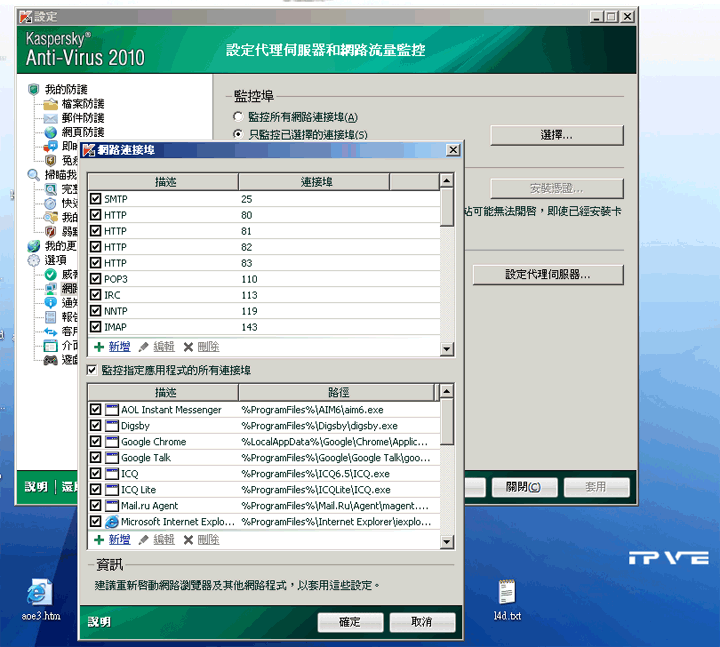720x647 pixels.
Task: Click the 路徑 column header in application list
Action: [338, 393]
